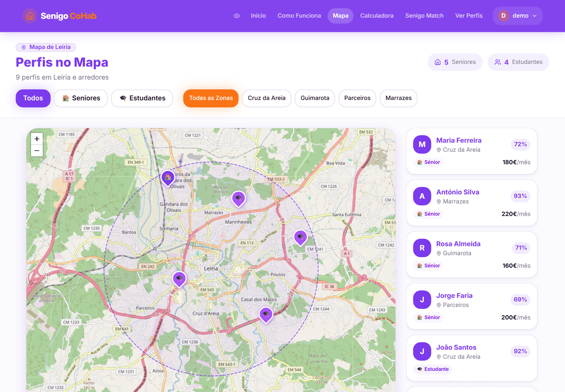Click student marker near CM 1241
This screenshot has height=392, width=565.
click(x=300, y=237)
